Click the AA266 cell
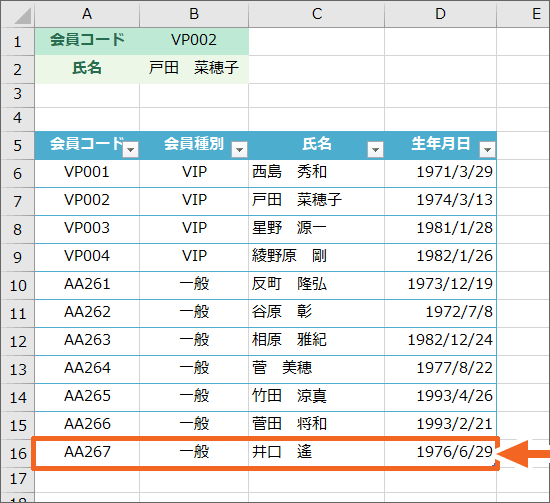 pos(87,424)
